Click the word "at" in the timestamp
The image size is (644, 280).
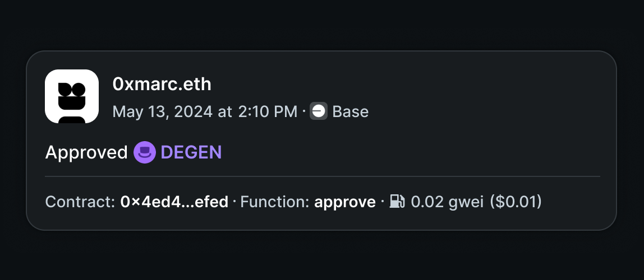pyautogui.click(x=225, y=112)
